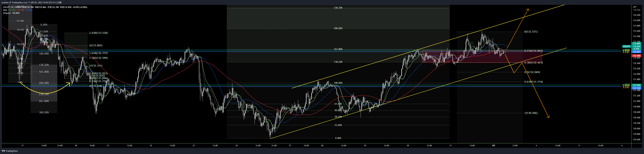Image resolution: width=644 pixels, height=154 pixels.
Task: Click the TradingView logo at bottom-left
Action: (x=10, y=151)
